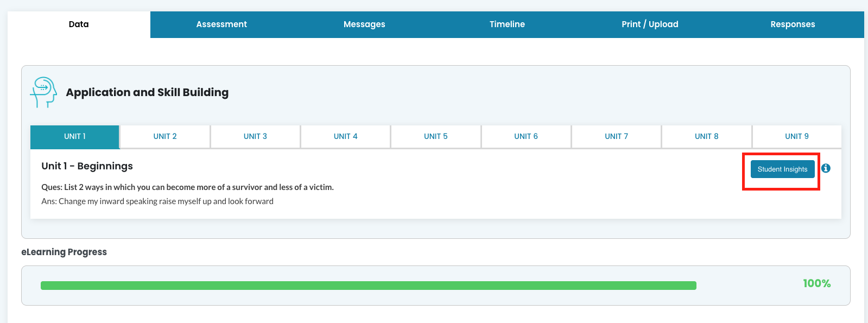The width and height of the screenshot is (868, 323).
Task: Click the green eLearning progress bar
Action: point(368,286)
